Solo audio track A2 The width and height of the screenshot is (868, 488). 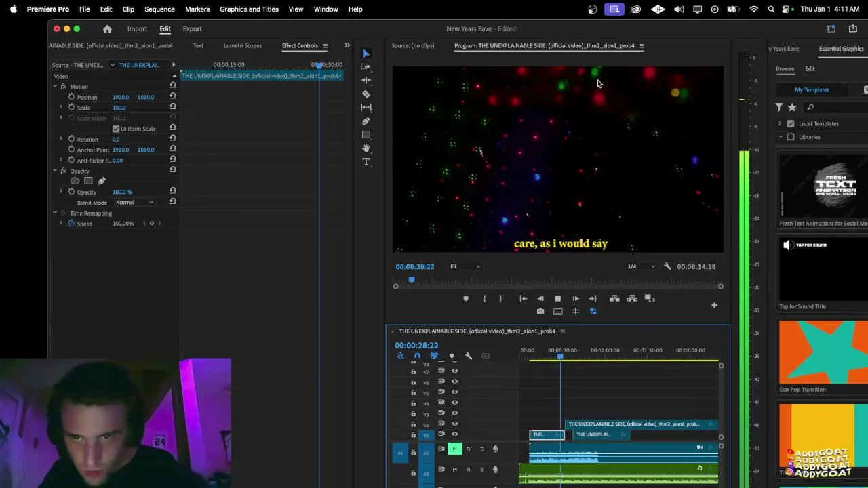coord(481,469)
